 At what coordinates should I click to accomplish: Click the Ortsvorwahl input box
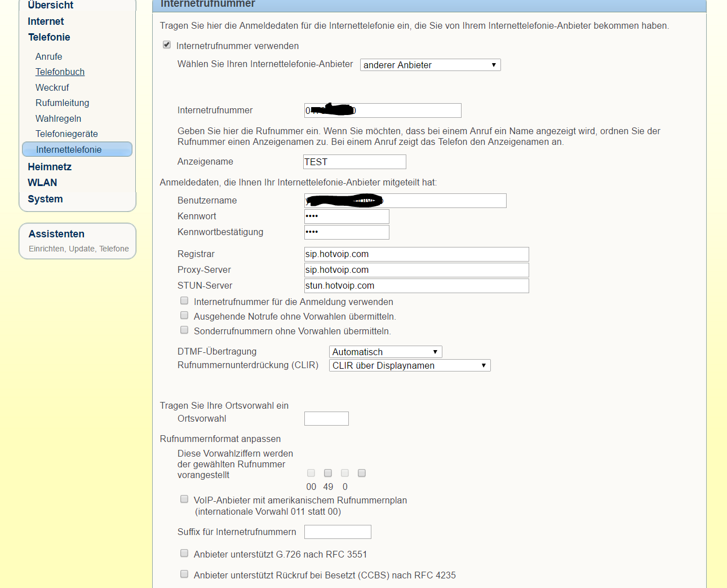(326, 419)
